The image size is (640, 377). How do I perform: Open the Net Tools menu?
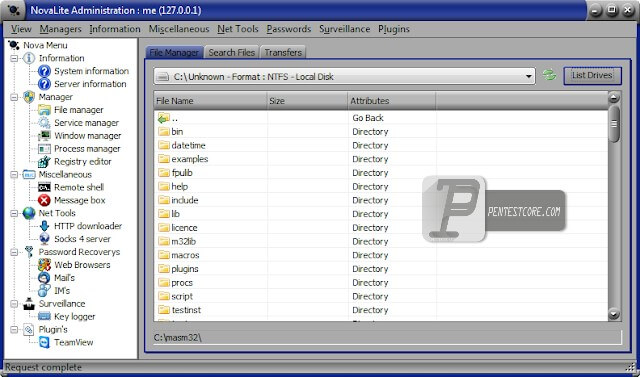coord(238,29)
